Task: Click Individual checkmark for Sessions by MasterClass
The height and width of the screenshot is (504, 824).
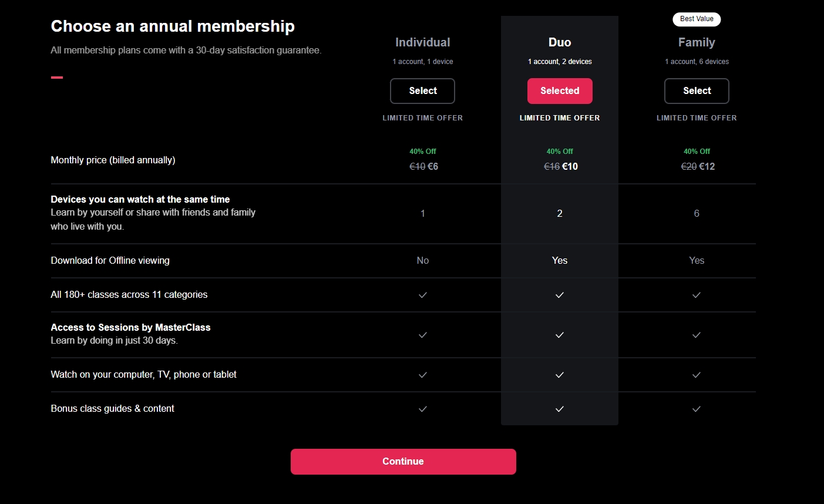Action: [422, 335]
